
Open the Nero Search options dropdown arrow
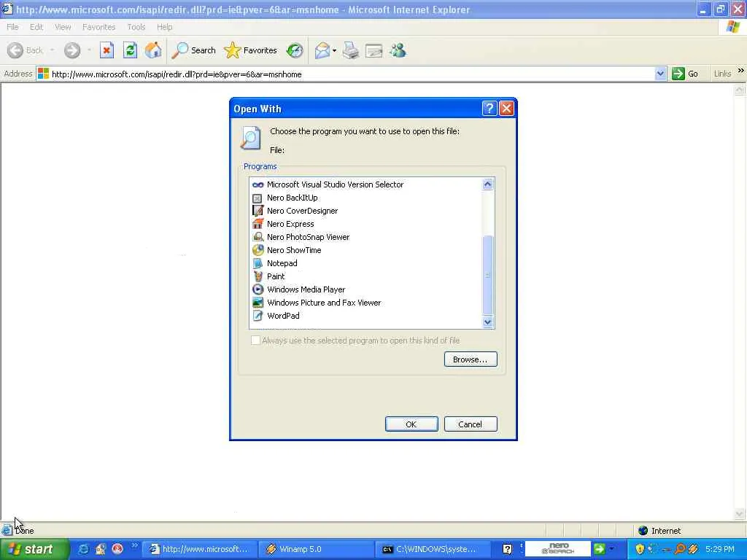click(x=611, y=549)
